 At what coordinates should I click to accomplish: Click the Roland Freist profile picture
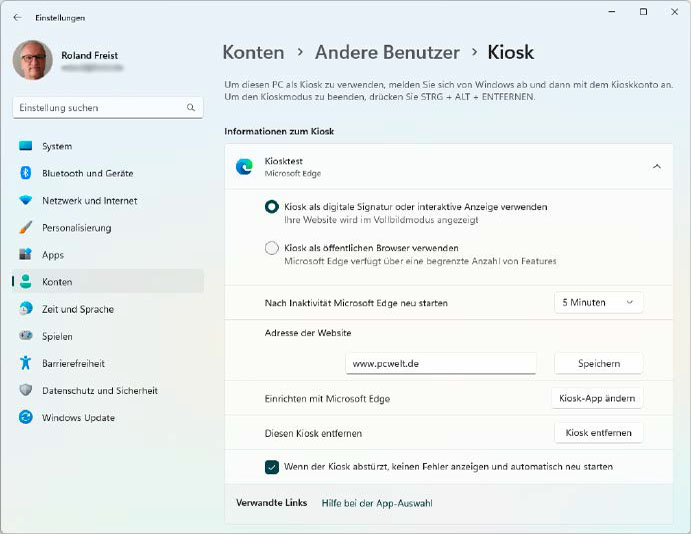[32, 60]
